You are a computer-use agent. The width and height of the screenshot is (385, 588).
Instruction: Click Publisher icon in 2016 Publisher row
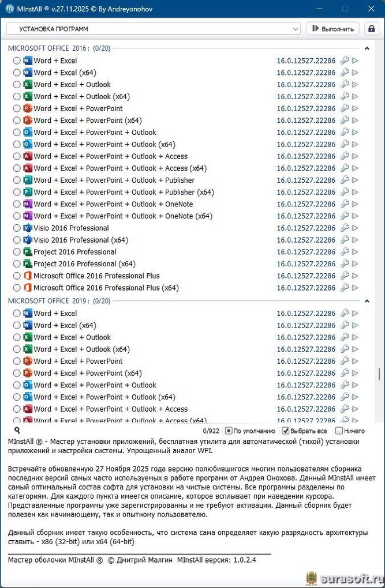coord(28,180)
